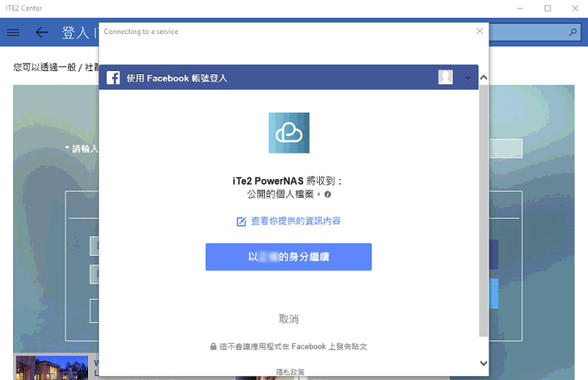Click the 使用 Facebook 帳號登入 header text

coord(177,78)
